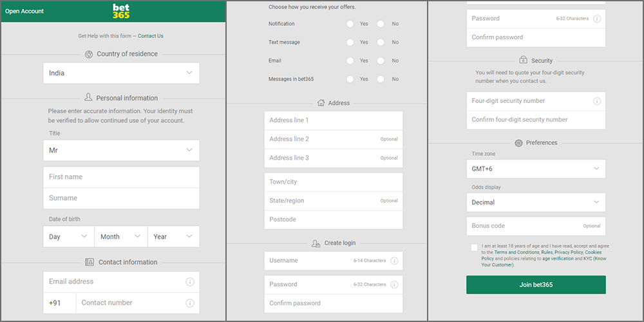Open the Title dropdown showing Mr

[x=121, y=150]
